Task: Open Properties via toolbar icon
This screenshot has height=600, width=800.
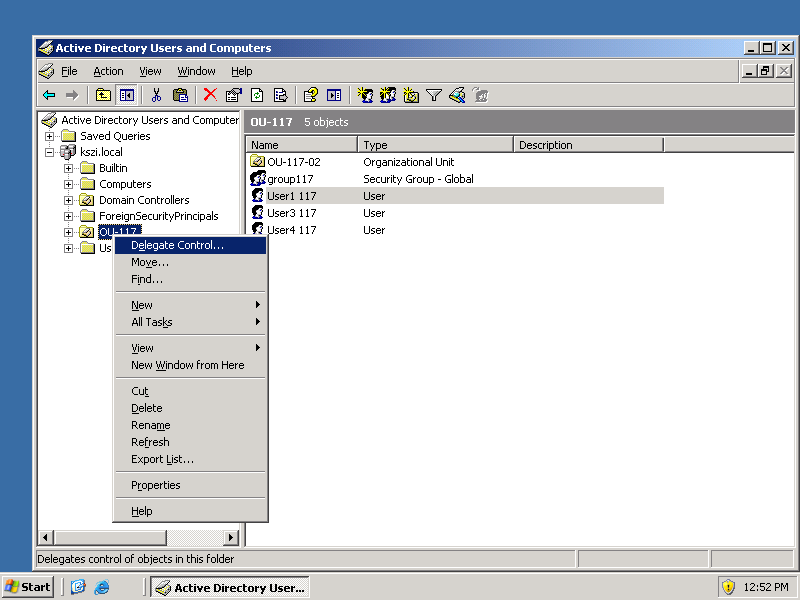Action: [234, 95]
